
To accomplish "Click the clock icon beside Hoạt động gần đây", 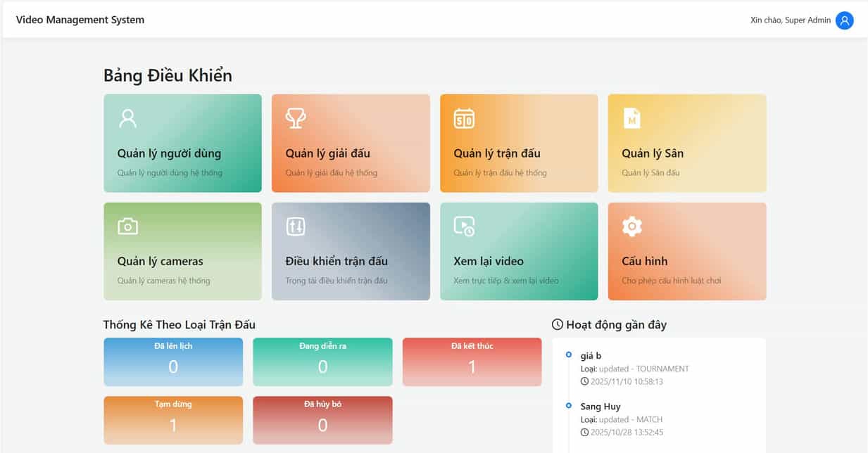I will pos(558,324).
